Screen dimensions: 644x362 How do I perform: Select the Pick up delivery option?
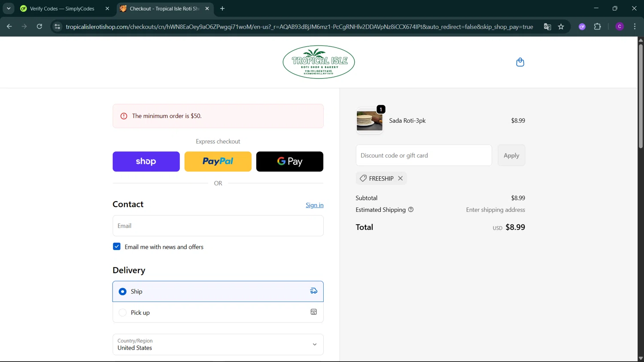[218, 312]
